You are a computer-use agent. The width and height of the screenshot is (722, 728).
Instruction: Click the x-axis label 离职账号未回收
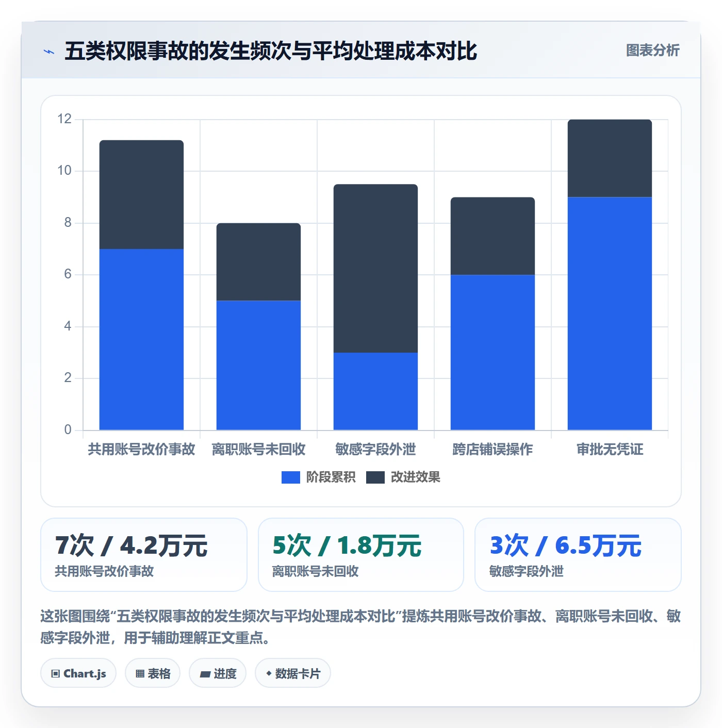point(258,450)
